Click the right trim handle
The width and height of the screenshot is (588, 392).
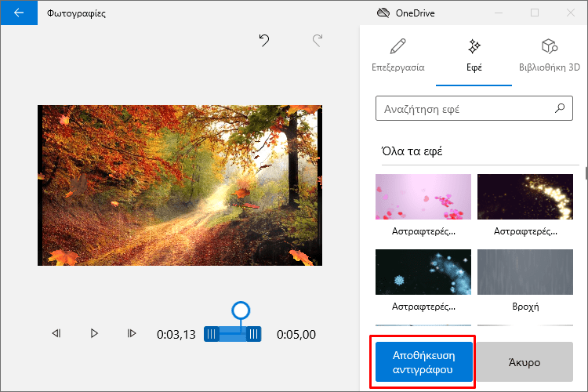pos(253,334)
